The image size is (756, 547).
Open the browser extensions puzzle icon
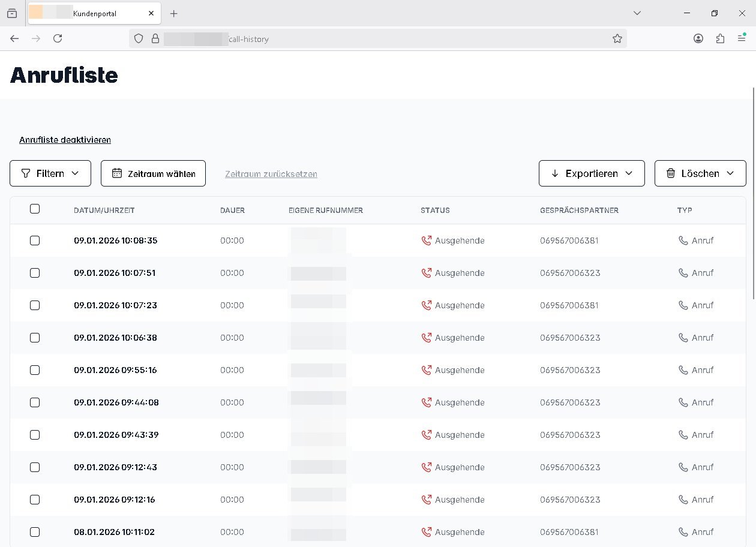[720, 38]
